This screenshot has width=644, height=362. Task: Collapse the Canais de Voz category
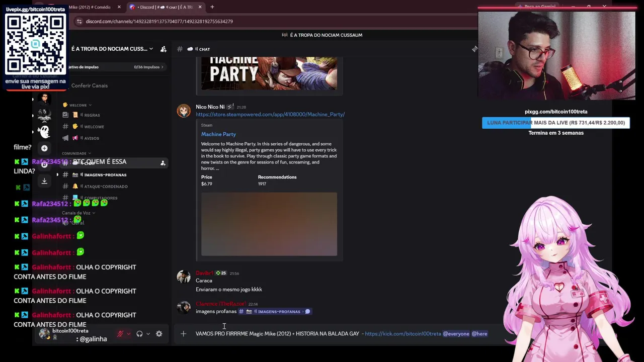[78, 213]
